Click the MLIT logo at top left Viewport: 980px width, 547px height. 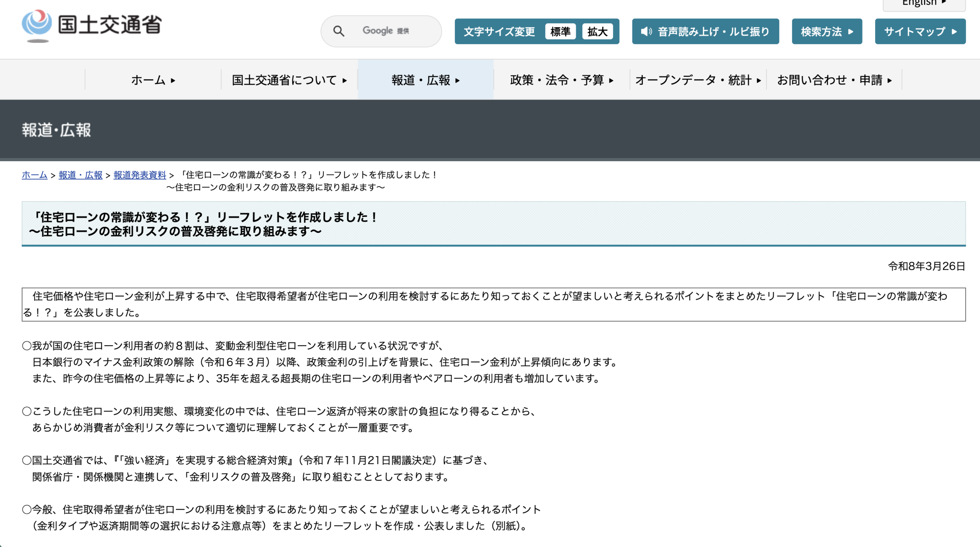[92, 25]
